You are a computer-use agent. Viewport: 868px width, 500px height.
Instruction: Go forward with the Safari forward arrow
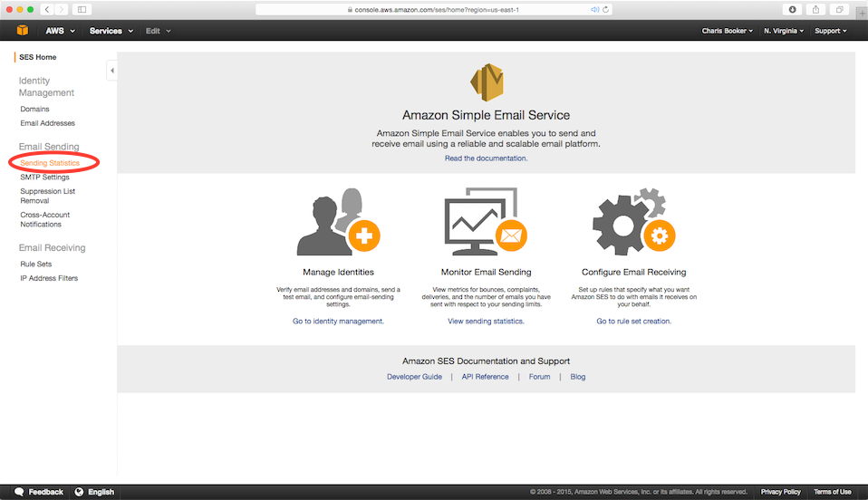point(62,9)
